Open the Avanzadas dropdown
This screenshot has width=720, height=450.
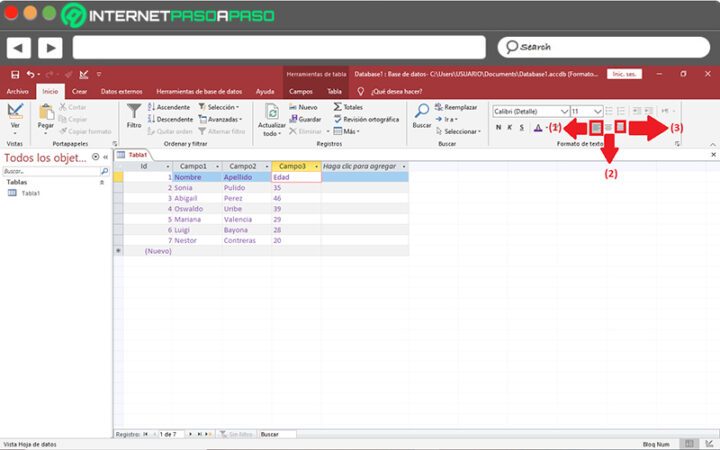[x=220, y=119]
